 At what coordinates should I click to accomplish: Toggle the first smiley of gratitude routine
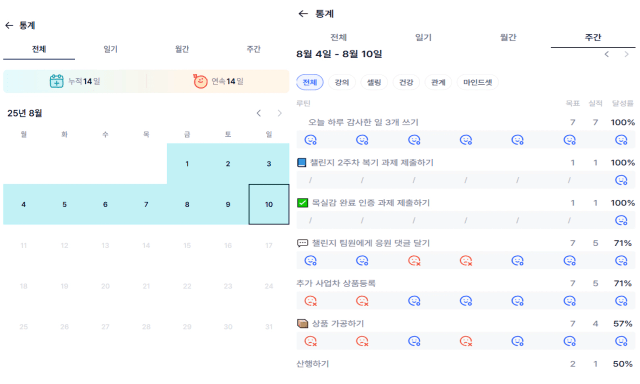point(311,140)
